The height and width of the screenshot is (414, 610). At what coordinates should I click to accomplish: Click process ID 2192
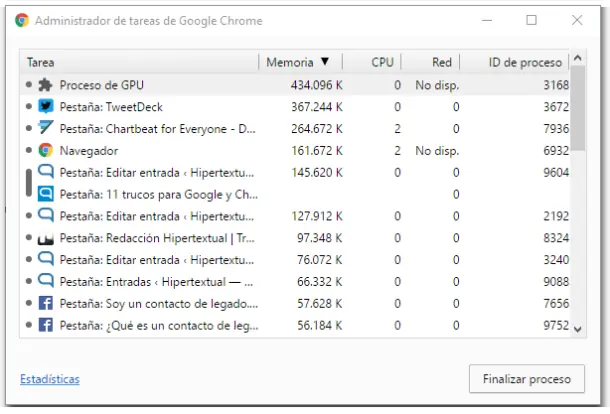pyautogui.click(x=556, y=216)
